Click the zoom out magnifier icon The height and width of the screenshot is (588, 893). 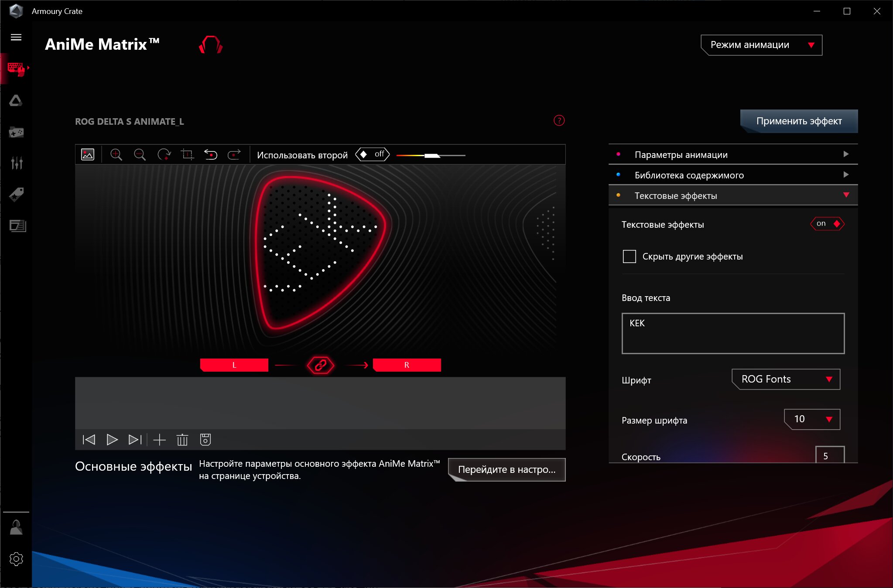pos(140,154)
